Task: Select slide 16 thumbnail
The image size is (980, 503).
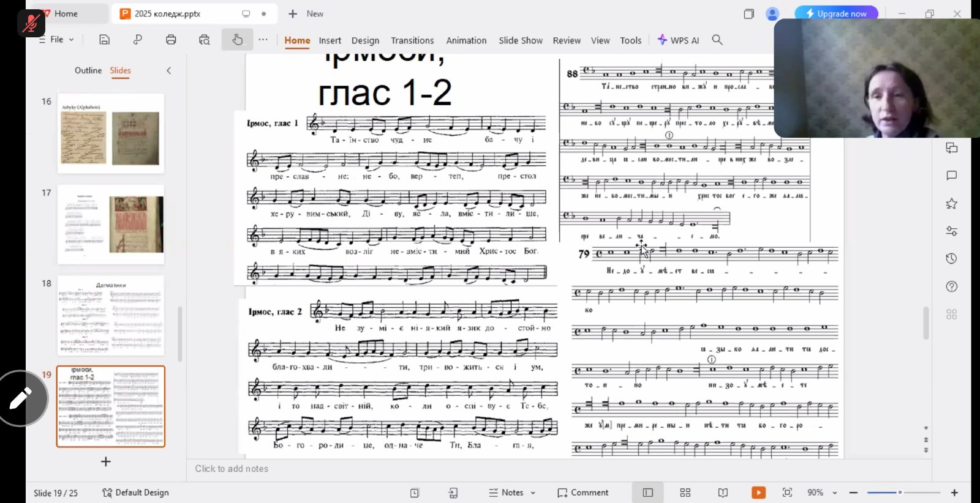Action: coord(111,133)
